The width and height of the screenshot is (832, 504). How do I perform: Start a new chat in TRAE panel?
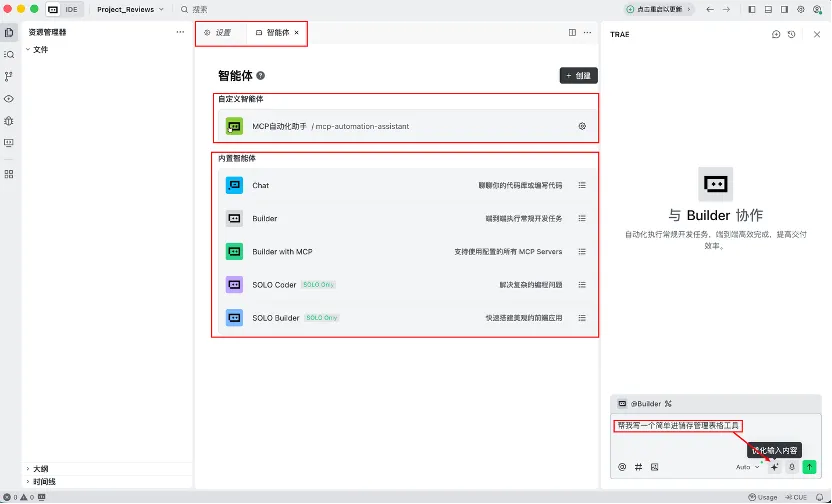click(x=776, y=34)
